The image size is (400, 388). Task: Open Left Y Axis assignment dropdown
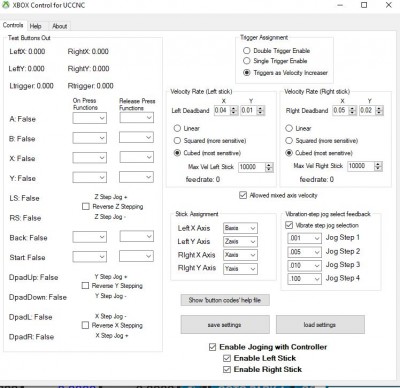[240, 241]
